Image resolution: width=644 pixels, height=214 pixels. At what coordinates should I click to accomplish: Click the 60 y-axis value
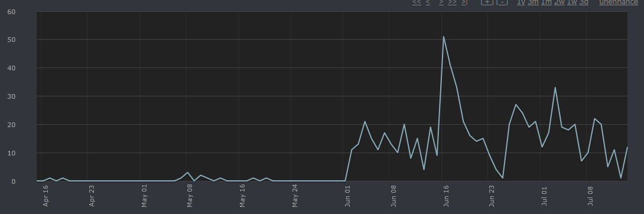[x=11, y=11]
